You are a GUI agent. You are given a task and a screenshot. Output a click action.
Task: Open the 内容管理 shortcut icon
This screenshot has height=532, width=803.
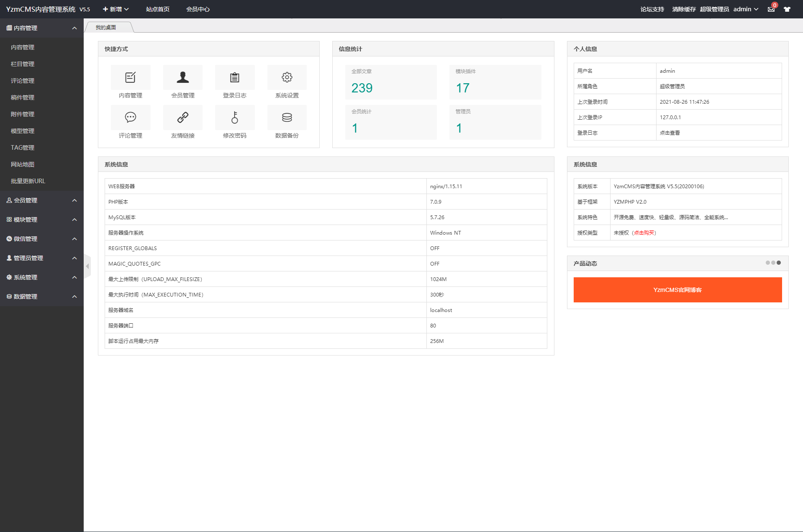[131, 77]
